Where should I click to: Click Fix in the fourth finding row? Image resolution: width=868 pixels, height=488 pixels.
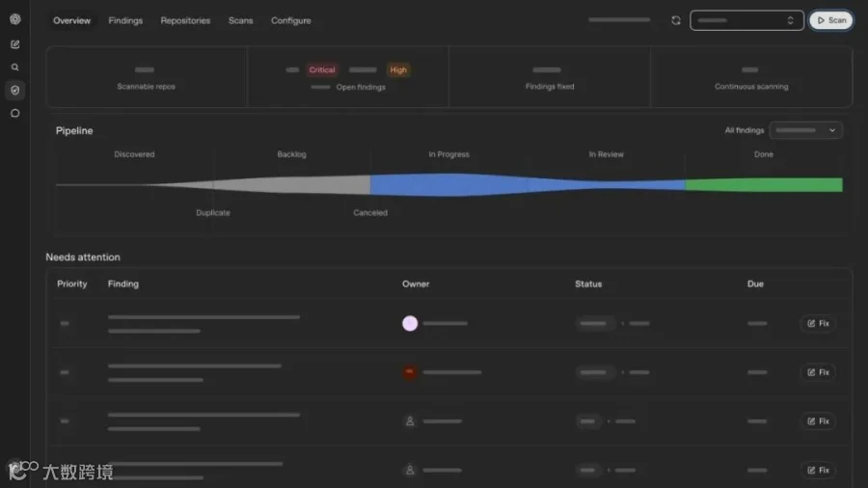818,470
